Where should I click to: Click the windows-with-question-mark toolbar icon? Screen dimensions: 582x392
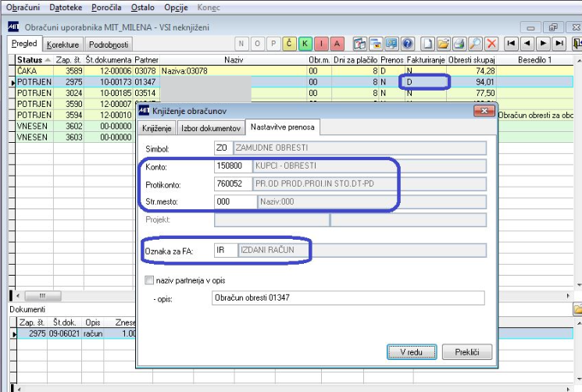(359, 44)
